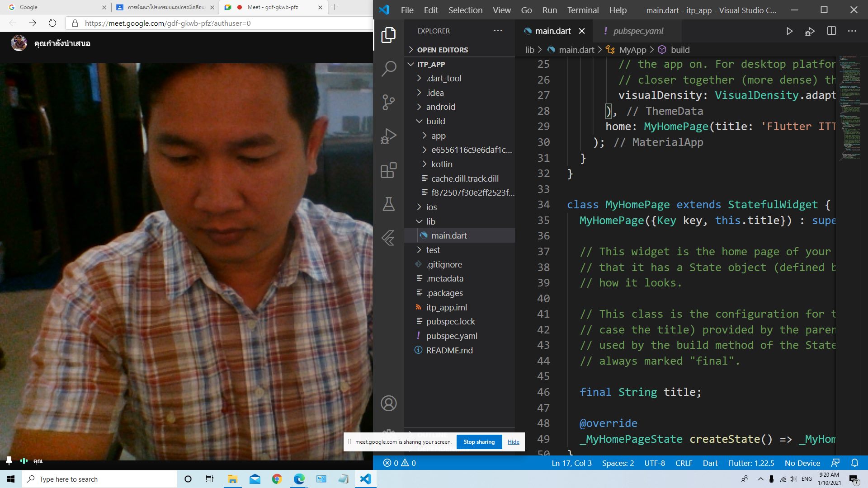Open the Run and Debug view

[388, 136]
